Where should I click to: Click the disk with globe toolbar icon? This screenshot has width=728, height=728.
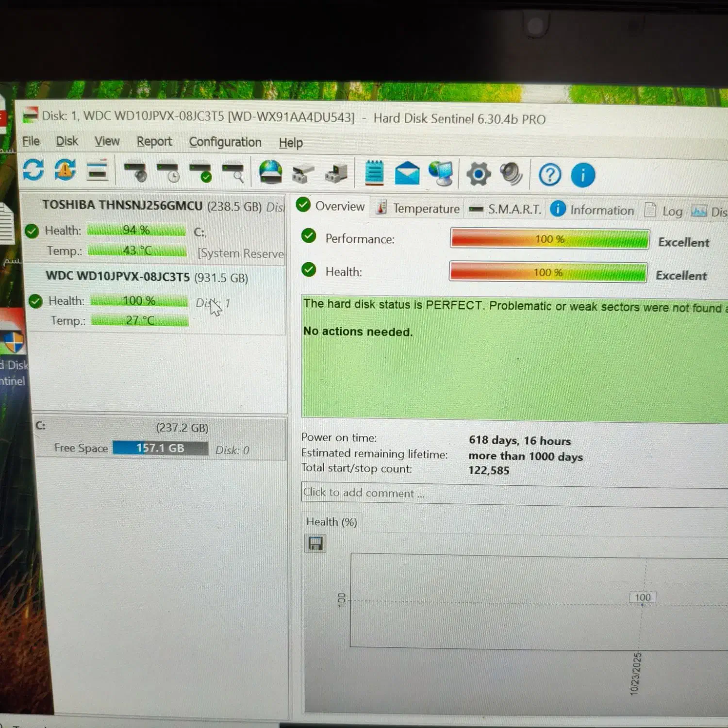point(270,172)
